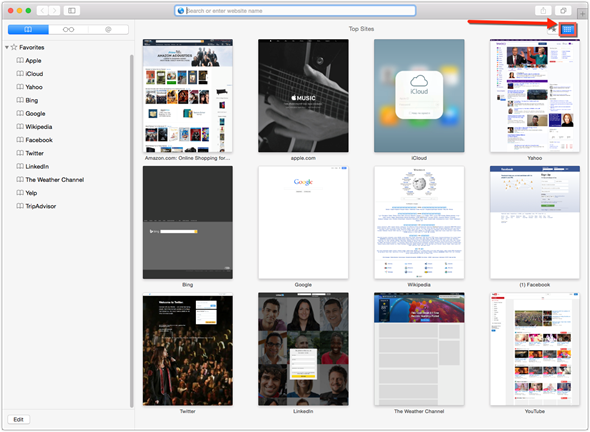Show Favorites view star button

coord(553,29)
